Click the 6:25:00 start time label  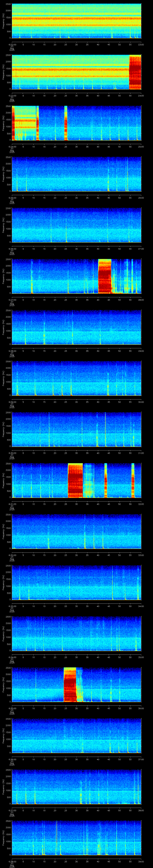point(12,198)
